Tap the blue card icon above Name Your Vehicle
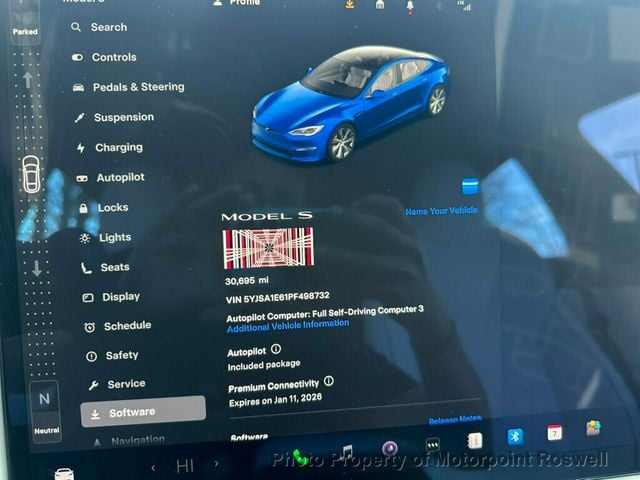Image resolution: width=640 pixels, height=480 pixels. (470, 187)
